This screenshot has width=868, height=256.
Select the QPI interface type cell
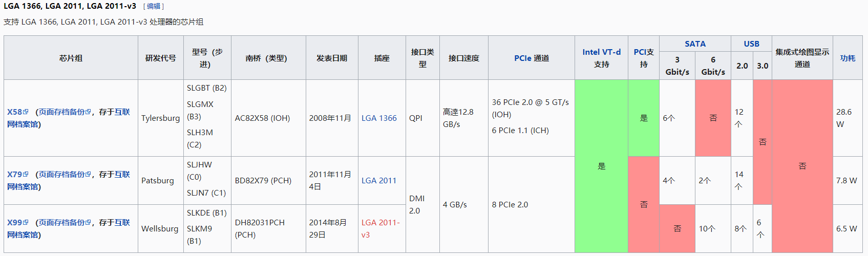(422, 118)
